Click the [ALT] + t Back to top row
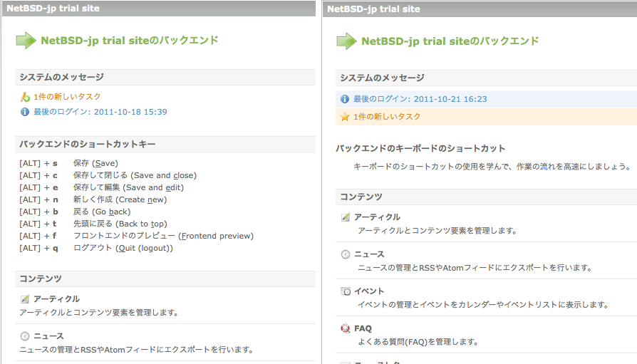Viewport: 637px width, 364px height. (x=93, y=224)
